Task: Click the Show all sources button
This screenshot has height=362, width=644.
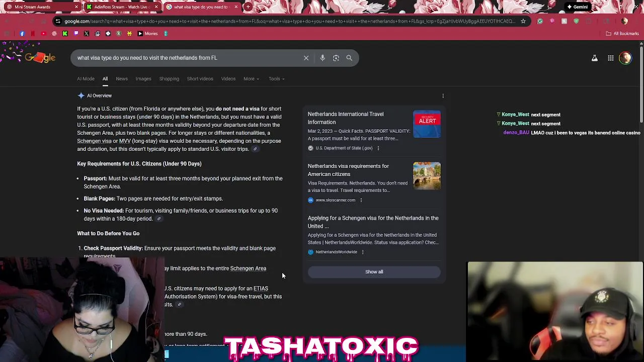Action: 374,272
